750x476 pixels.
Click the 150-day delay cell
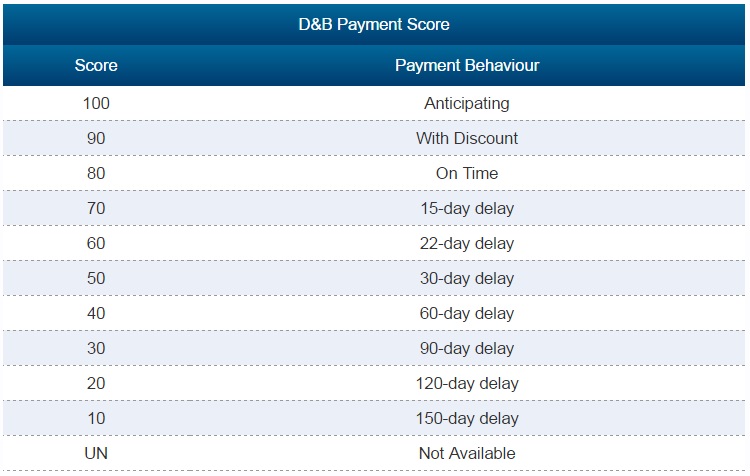point(467,418)
